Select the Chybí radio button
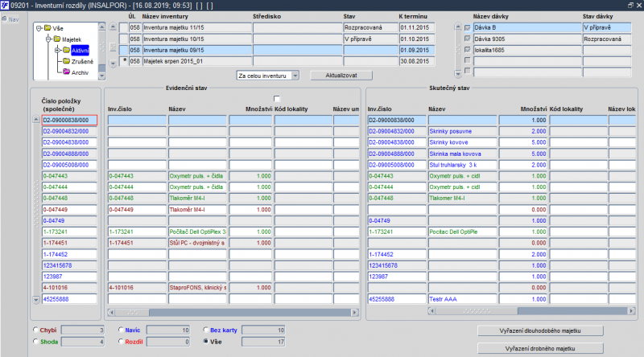Viewport: 644px width, 357px height. tap(35, 330)
